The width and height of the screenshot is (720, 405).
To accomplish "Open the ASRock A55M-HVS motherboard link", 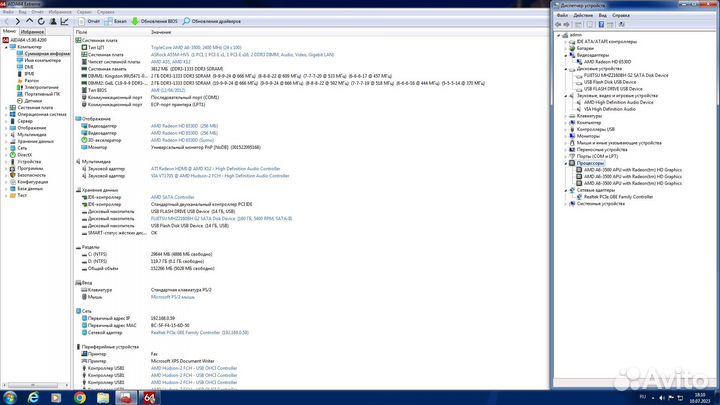I will coord(242,55).
